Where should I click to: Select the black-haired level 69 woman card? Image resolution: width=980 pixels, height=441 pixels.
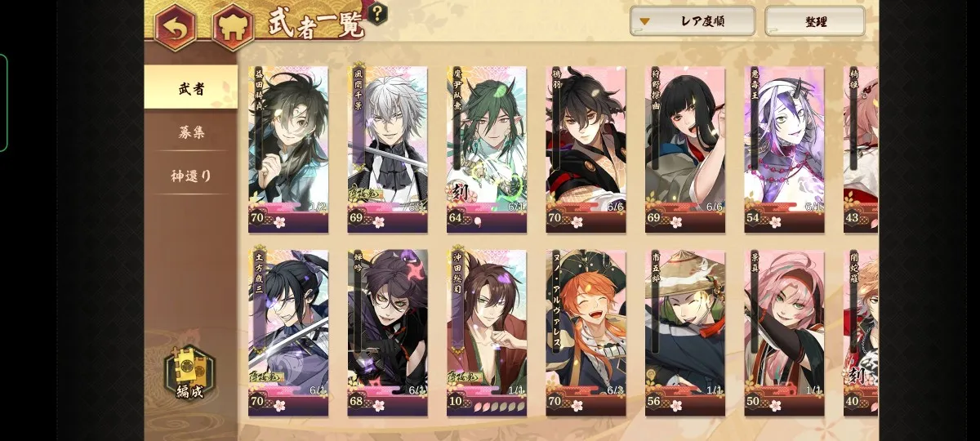pos(685,150)
